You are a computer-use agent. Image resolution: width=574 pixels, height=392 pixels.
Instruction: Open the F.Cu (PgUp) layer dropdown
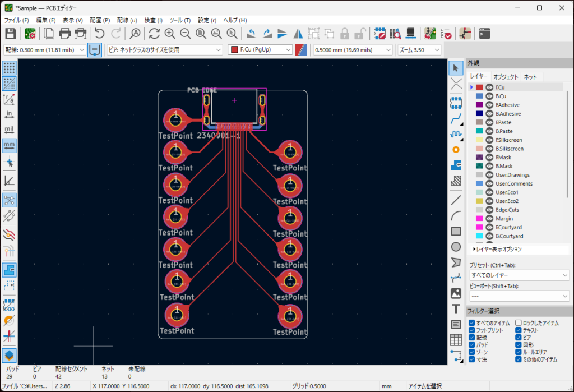click(x=261, y=50)
